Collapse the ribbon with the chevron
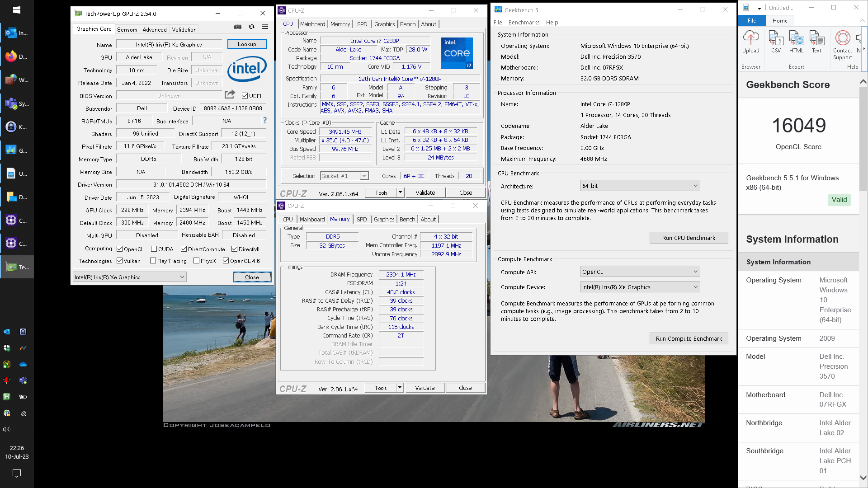 click(863, 21)
